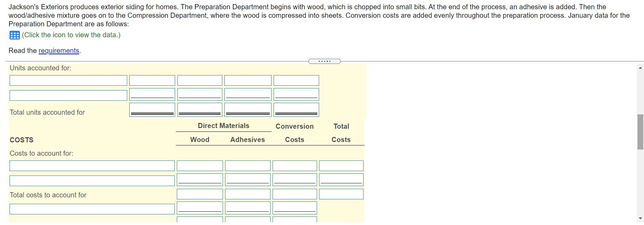Click the scroll up arrow of vertical scrollbar
Image resolution: width=644 pixels, height=225 pixels.
pyautogui.click(x=640, y=68)
